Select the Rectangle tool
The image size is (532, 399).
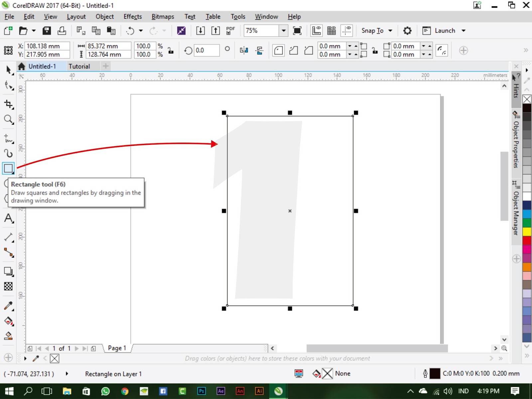click(8, 168)
